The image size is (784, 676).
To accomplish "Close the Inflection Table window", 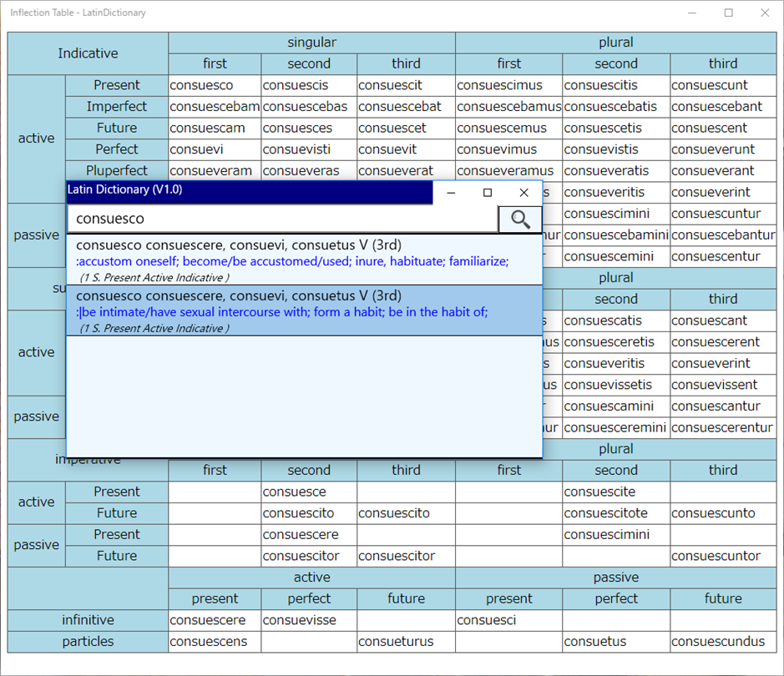I will (765, 13).
